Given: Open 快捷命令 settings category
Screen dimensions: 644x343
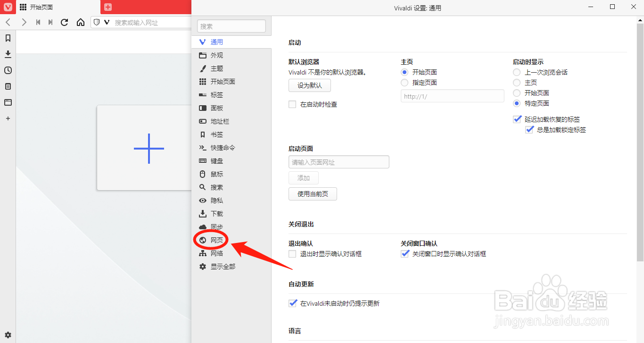Looking at the screenshot, I should 231,148.
